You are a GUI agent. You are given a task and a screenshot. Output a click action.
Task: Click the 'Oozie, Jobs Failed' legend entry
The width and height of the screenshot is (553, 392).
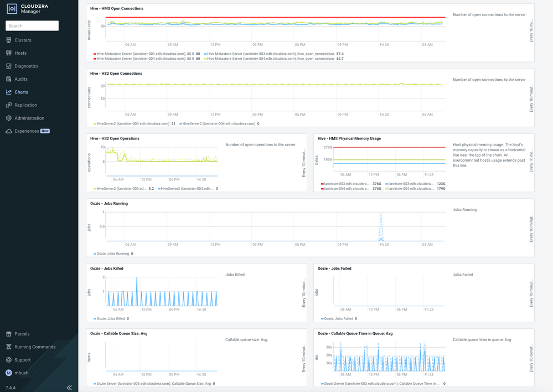[339, 318]
